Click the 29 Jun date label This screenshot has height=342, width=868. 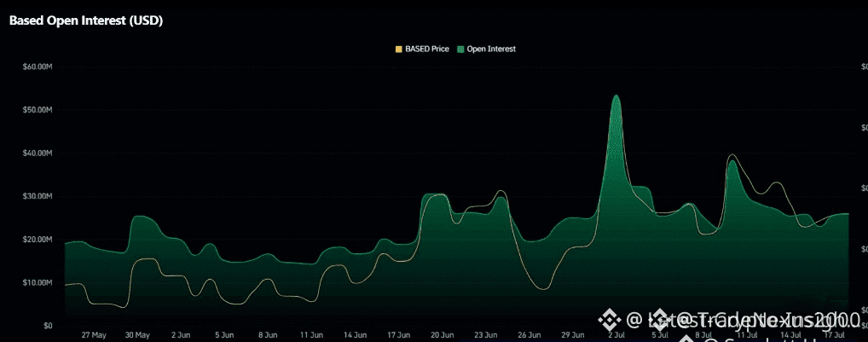[x=573, y=335]
